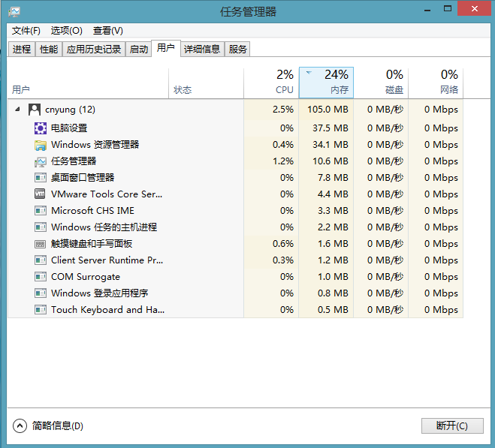Select the VMware Tools Core Ser... row

pos(236,194)
